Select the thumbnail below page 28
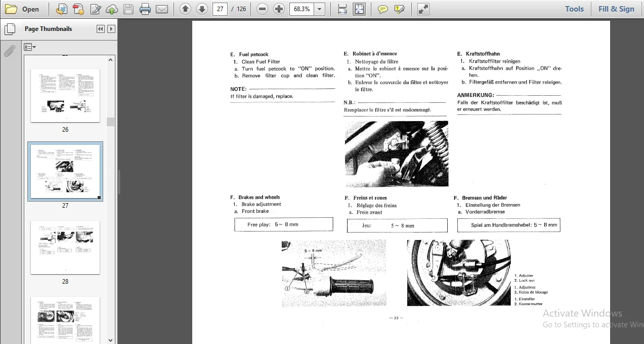Viewport: 644px width, 344px height. (65, 320)
